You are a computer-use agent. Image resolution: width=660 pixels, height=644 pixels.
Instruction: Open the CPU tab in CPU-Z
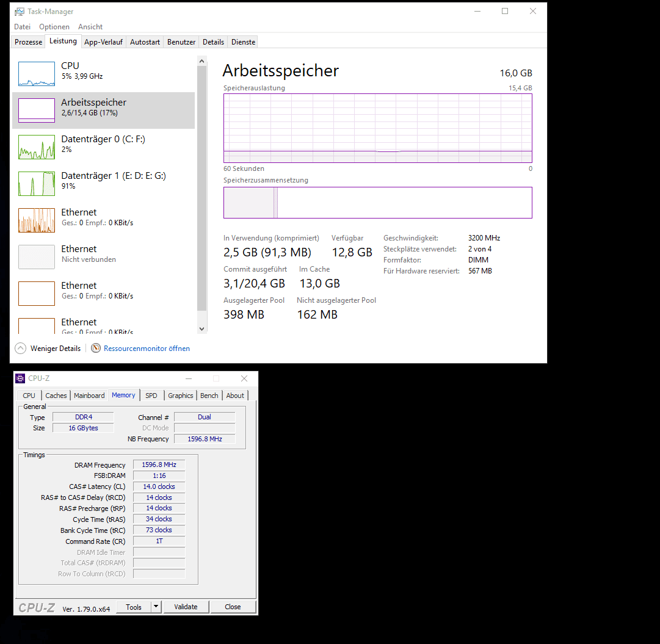click(x=29, y=396)
